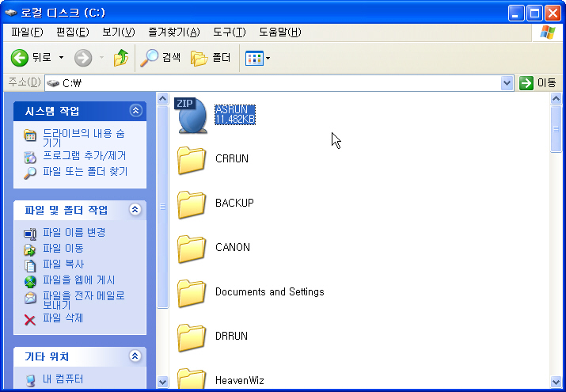Select the Documents and Settings folder icon
566x392 pixels.
pyautogui.click(x=192, y=293)
